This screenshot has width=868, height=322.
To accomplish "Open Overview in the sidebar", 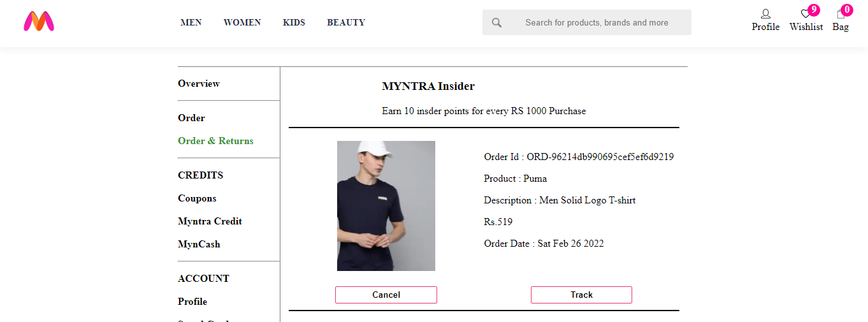I will [199, 84].
